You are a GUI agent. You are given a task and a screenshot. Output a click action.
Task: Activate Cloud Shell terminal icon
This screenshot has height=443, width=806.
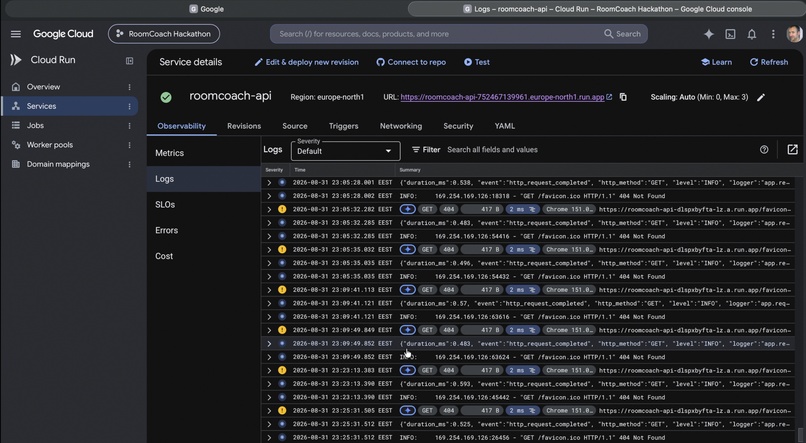tap(730, 34)
